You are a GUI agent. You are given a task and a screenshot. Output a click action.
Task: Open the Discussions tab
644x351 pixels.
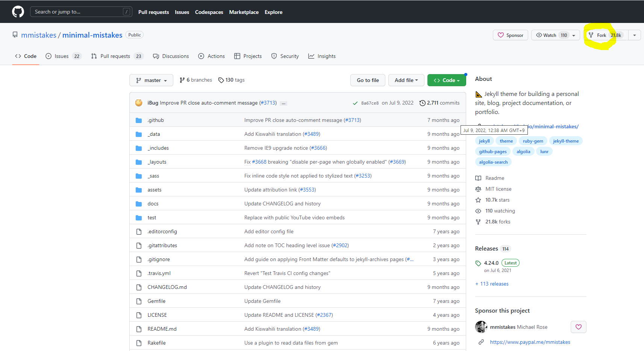click(171, 56)
